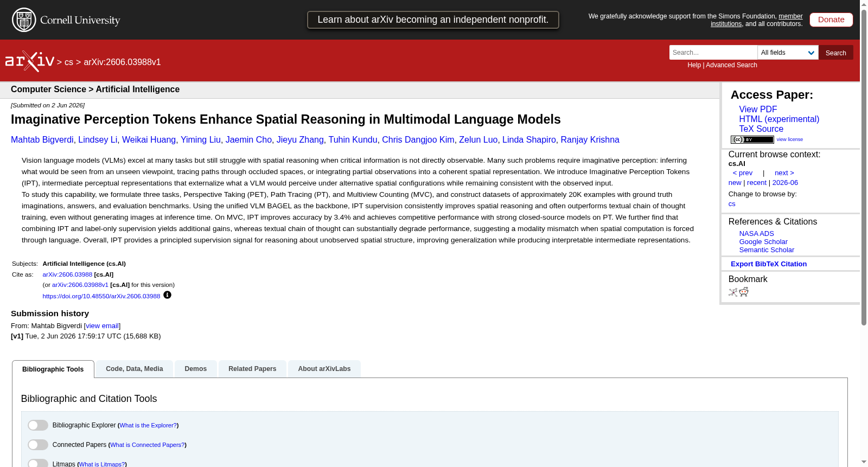Open author Weikai Huang link
Viewport: 868px width, 467px height.
click(x=149, y=140)
